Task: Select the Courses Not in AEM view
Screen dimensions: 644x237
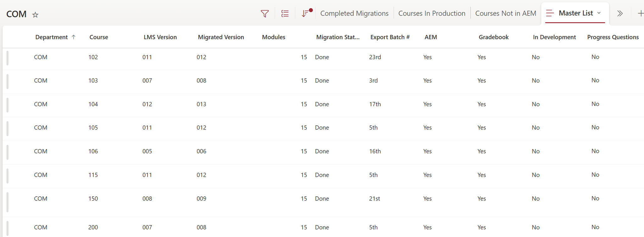Action: point(506,14)
